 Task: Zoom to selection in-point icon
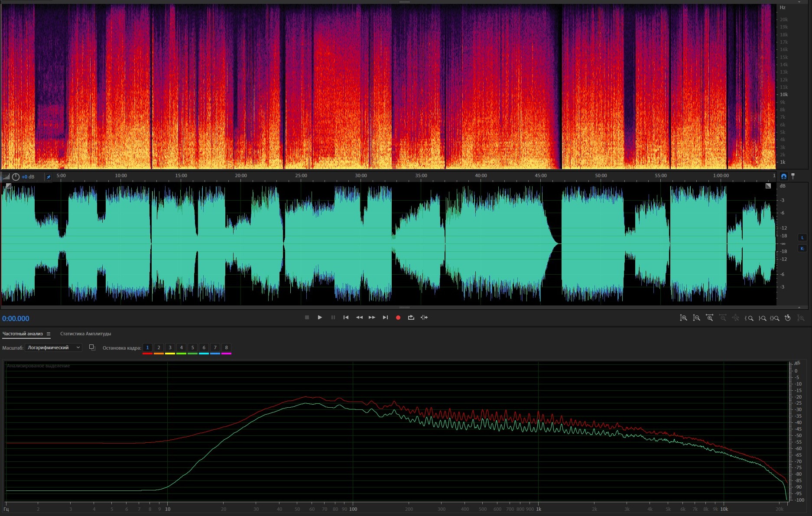[x=749, y=318]
